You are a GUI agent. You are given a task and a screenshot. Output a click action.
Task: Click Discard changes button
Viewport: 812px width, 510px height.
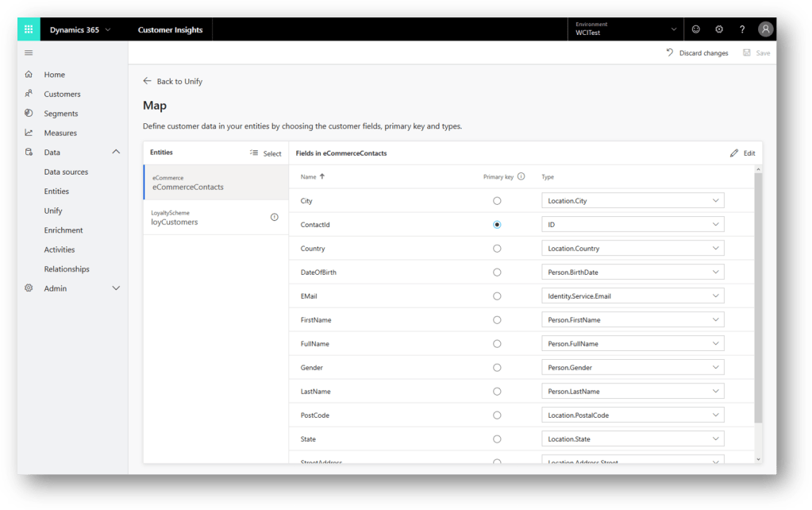click(697, 53)
